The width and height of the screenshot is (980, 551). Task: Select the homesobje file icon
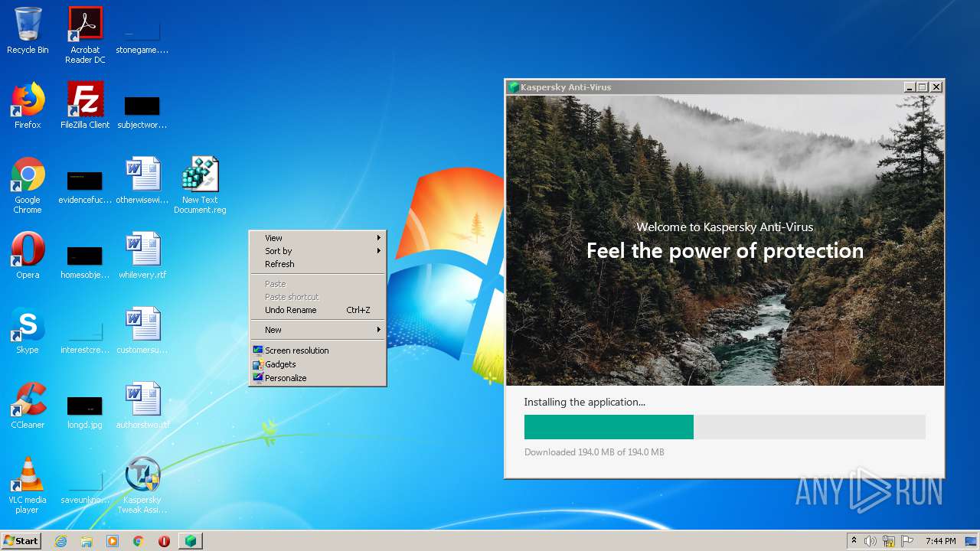coord(85,261)
